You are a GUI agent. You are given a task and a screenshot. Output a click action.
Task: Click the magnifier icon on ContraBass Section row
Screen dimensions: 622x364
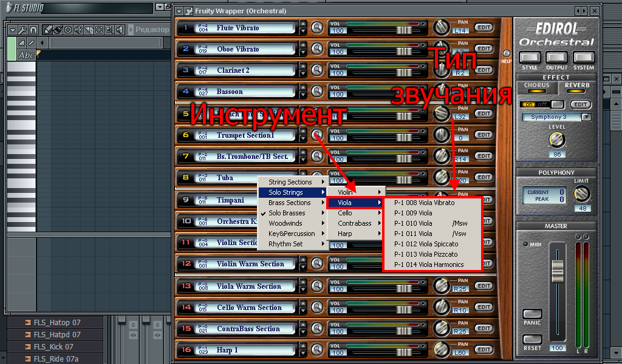click(316, 328)
